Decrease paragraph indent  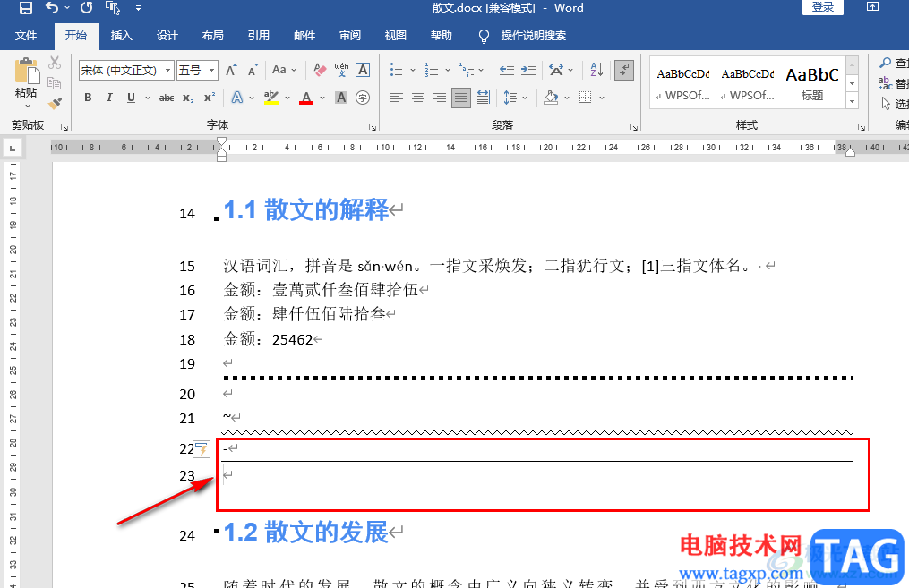(507, 70)
